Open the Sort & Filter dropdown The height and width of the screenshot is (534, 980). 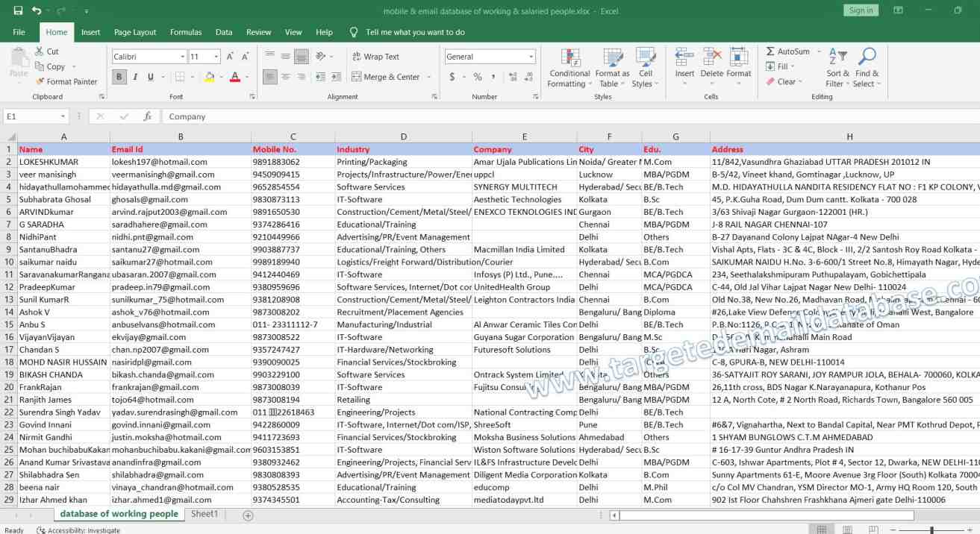click(837, 67)
